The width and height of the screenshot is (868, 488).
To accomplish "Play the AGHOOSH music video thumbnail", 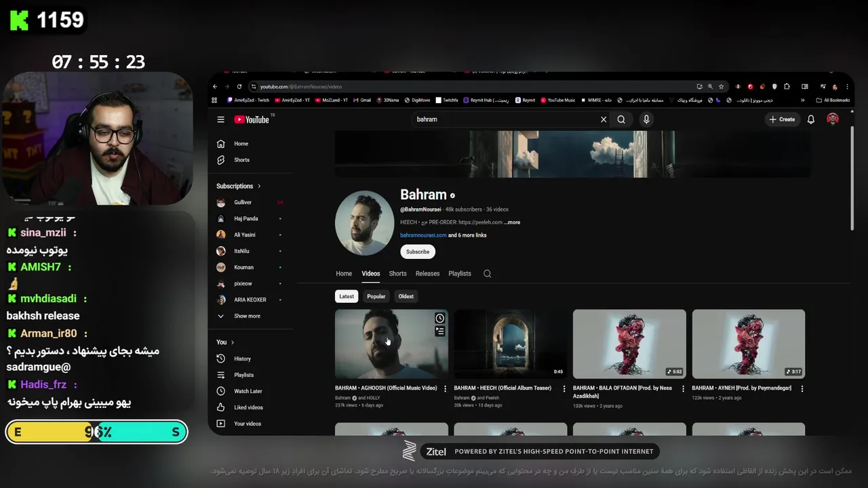I will click(391, 344).
